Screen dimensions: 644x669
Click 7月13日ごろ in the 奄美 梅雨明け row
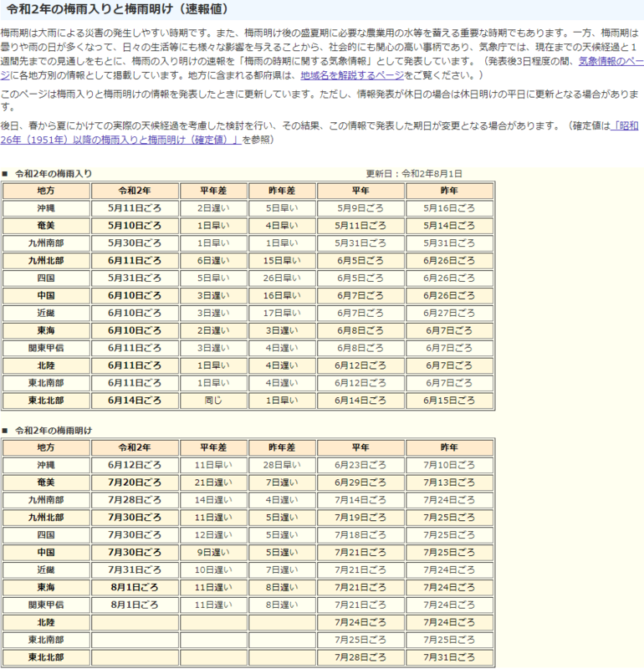(x=449, y=483)
